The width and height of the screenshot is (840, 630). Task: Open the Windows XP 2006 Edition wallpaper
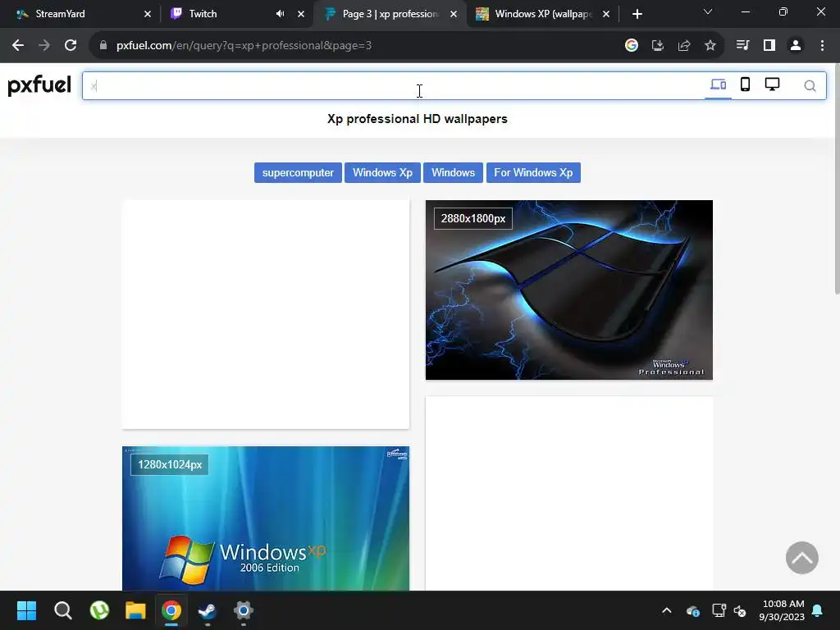(x=266, y=518)
